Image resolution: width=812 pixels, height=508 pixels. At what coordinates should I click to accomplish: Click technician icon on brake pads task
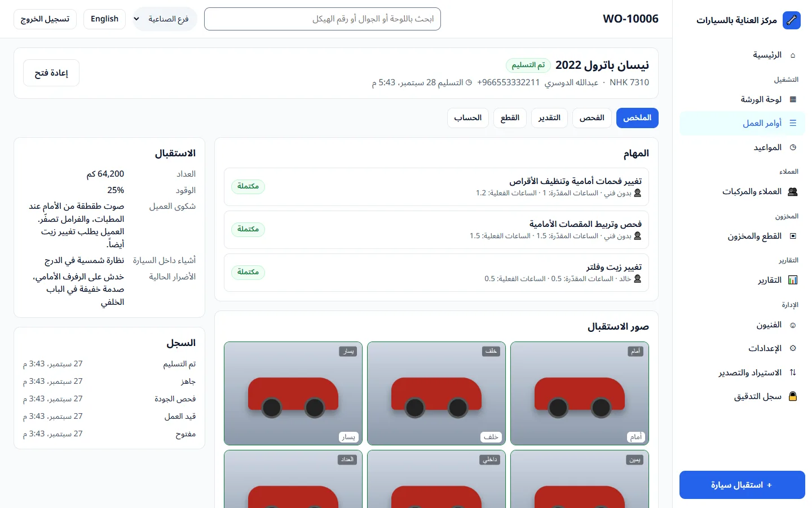(638, 193)
